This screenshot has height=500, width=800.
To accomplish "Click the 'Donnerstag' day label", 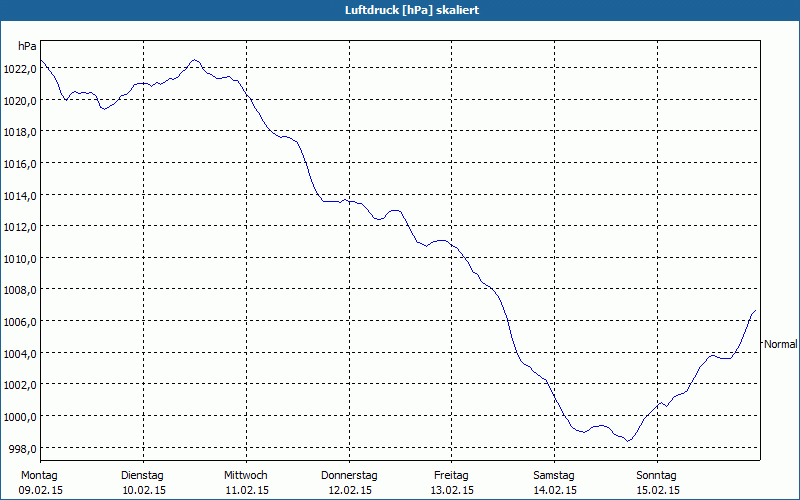I will point(349,476).
